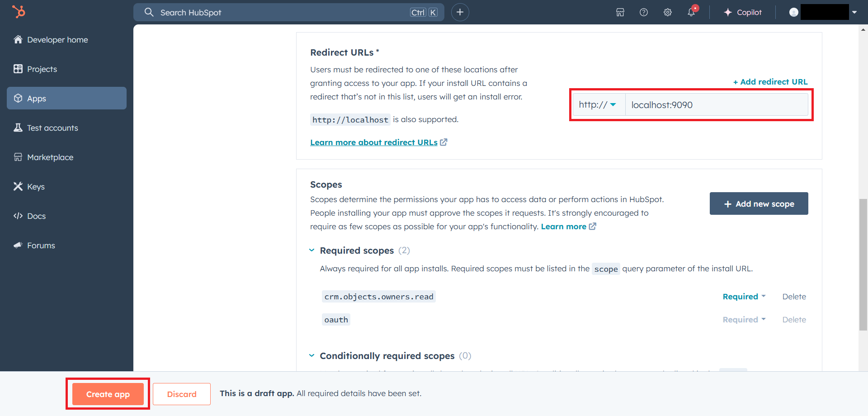Open the Scopes Learn more link
Screen dimensions: 868x416
point(564,227)
